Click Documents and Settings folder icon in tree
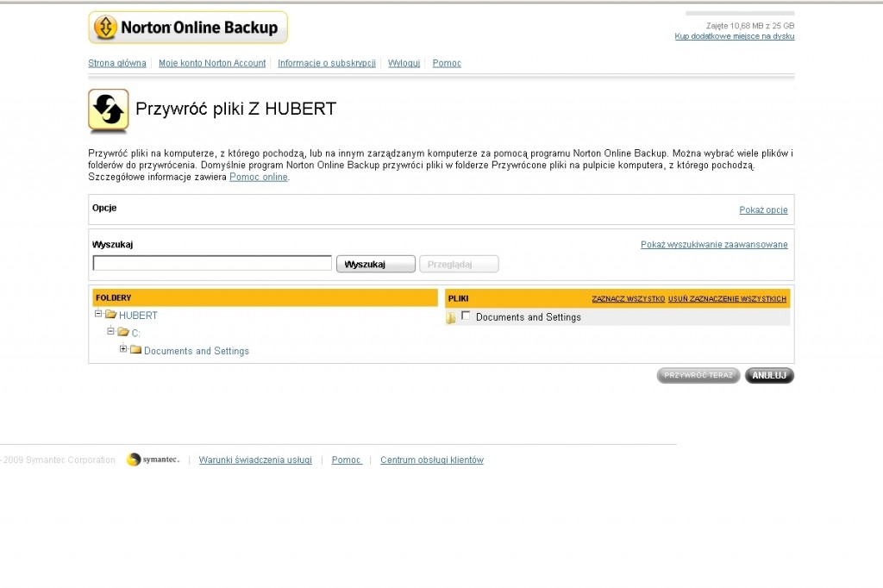Image resolution: width=883 pixels, height=588 pixels. 135,350
